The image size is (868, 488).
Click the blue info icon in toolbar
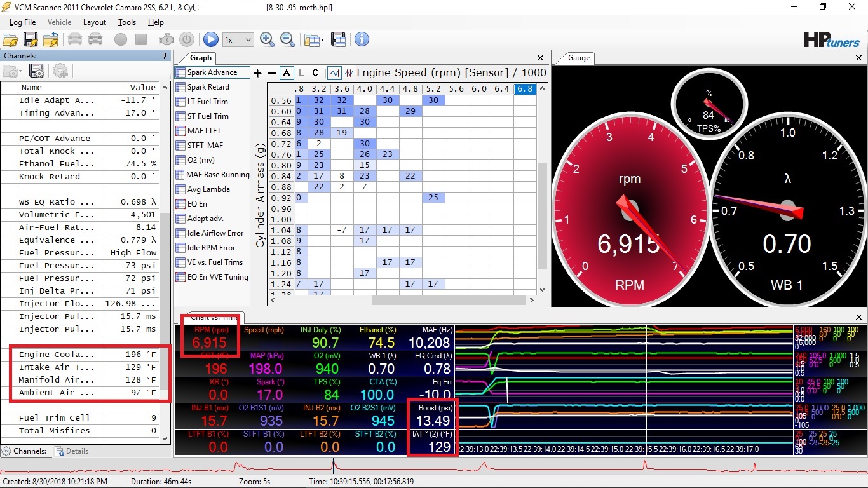[x=362, y=39]
